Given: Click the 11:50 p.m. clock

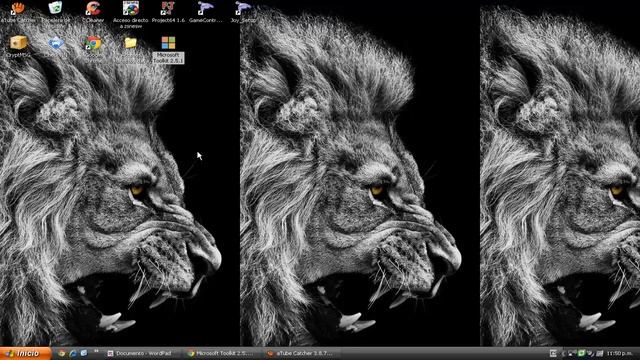Looking at the screenshot, I should (619, 353).
